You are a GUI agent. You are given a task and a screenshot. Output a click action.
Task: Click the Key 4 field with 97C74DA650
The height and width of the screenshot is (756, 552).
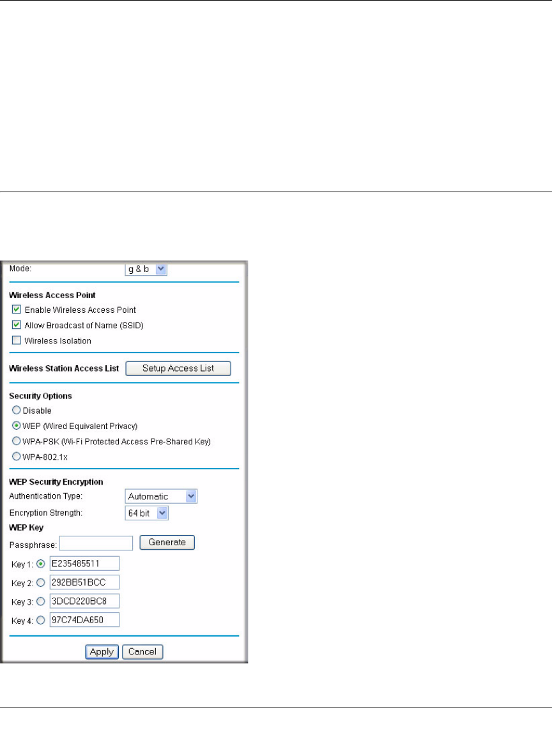point(84,620)
